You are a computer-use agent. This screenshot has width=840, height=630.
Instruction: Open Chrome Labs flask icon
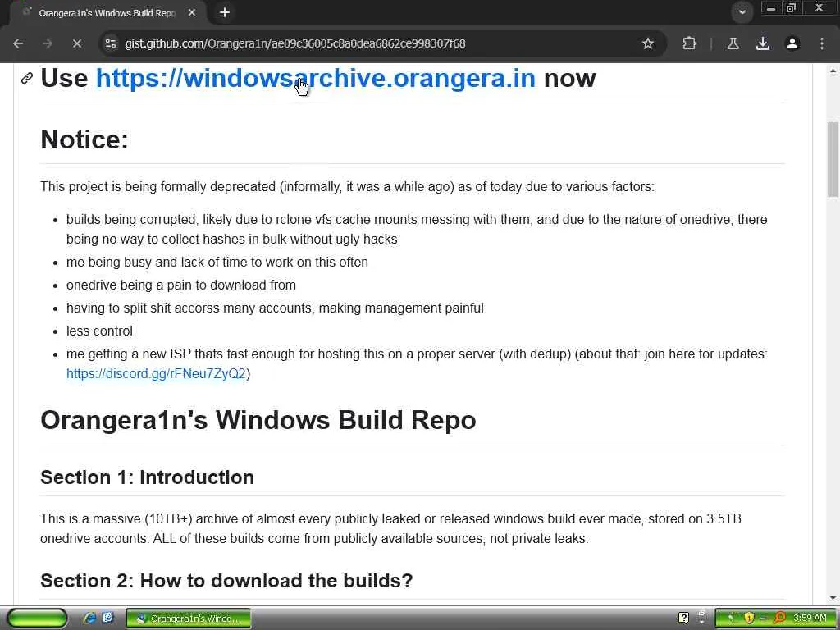(733, 43)
